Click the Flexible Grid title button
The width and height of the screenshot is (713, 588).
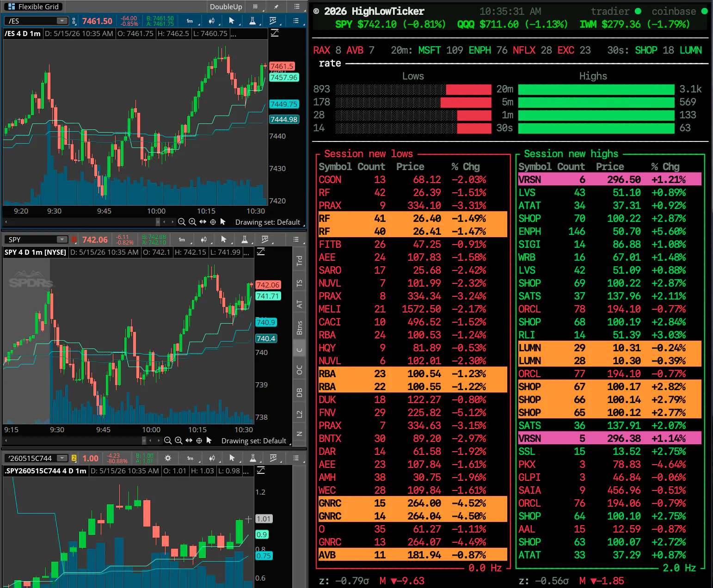[34, 6]
